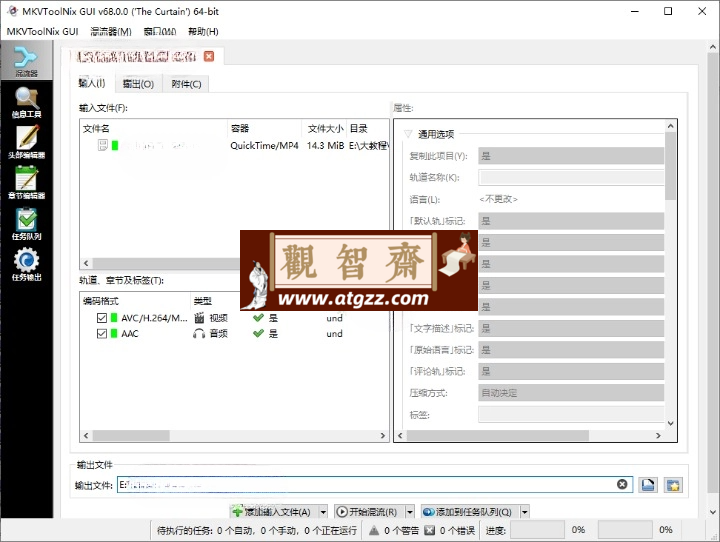Click the 目录 column header
720x542 pixels.
click(368, 129)
